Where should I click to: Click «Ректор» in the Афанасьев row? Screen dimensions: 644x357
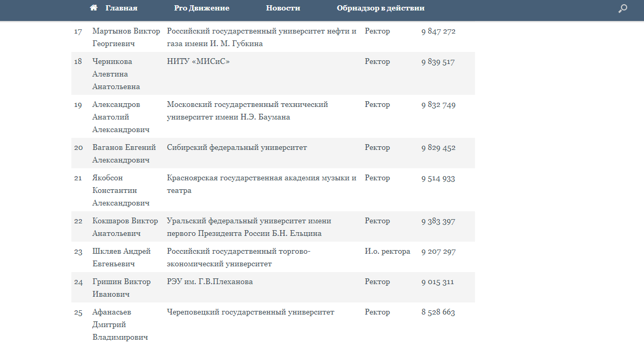tap(377, 312)
